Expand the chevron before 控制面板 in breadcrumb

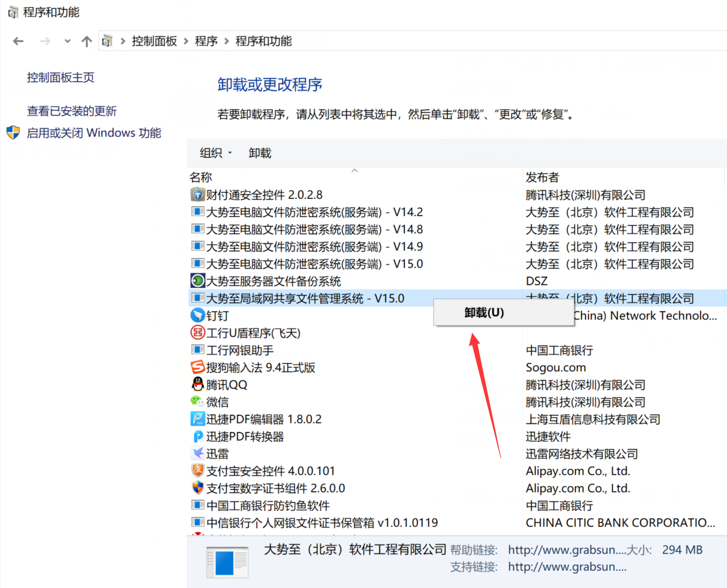(123, 41)
